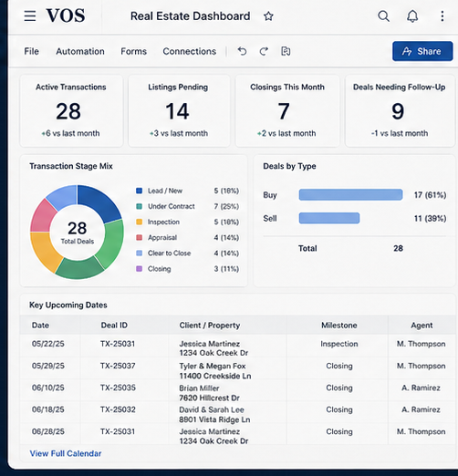Screen dimensions: 458x476
Task: Click the Inspection yellow legend swatch
Action: [x=139, y=222]
